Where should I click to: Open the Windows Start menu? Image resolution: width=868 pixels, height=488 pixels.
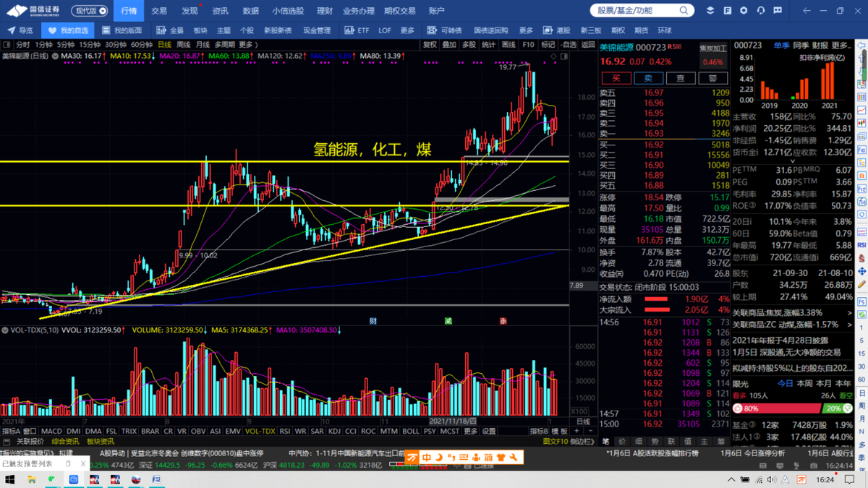pyautogui.click(x=10, y=479)
